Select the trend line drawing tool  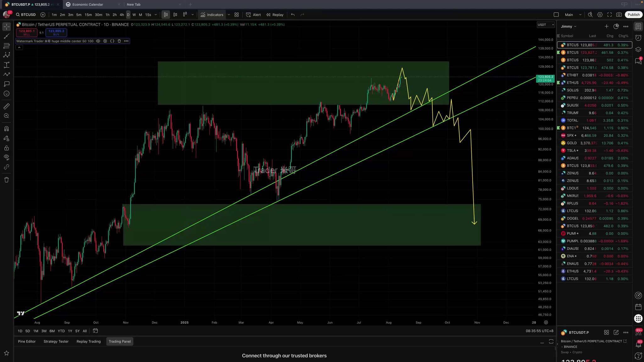point(7,36)
